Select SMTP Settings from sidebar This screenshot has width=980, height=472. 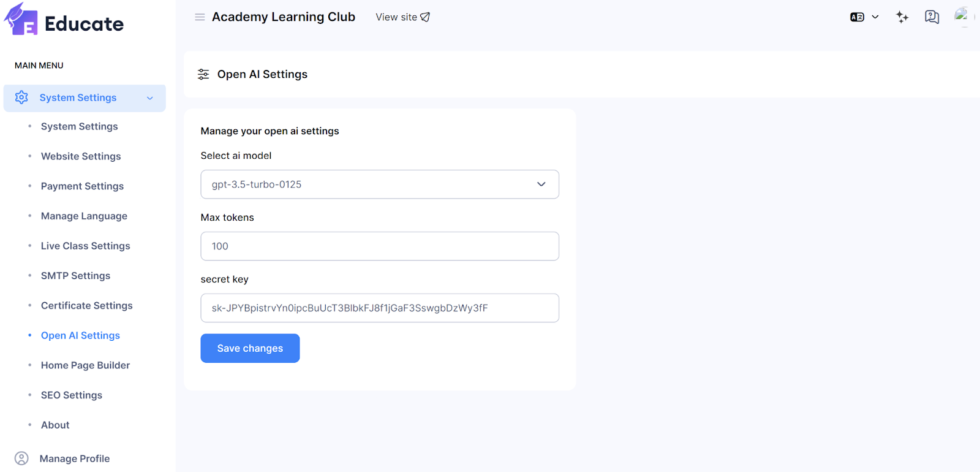(x=75, y=276)
